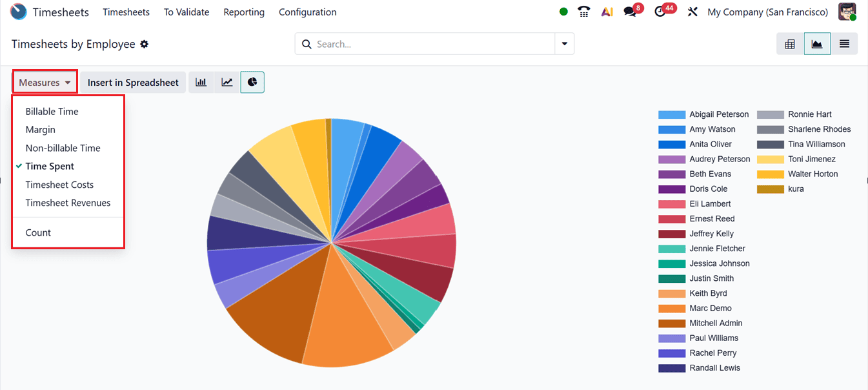
Task: Click the green online status dot
Action: (x=563, y=12)
